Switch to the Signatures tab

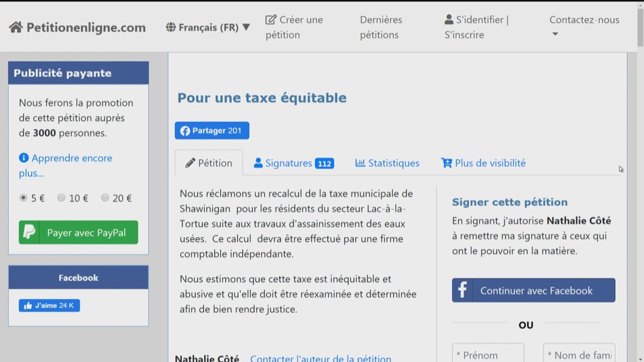click(293, 163)
